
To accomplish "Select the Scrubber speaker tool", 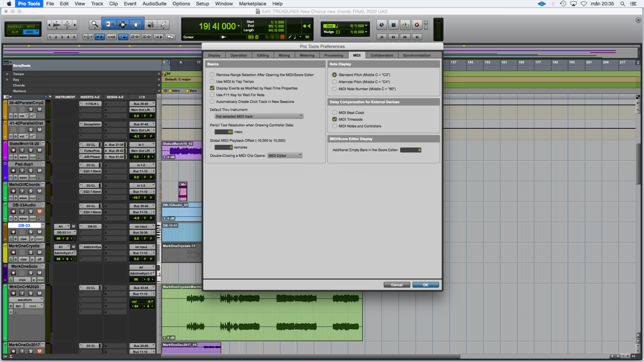I will click(151, 25).
